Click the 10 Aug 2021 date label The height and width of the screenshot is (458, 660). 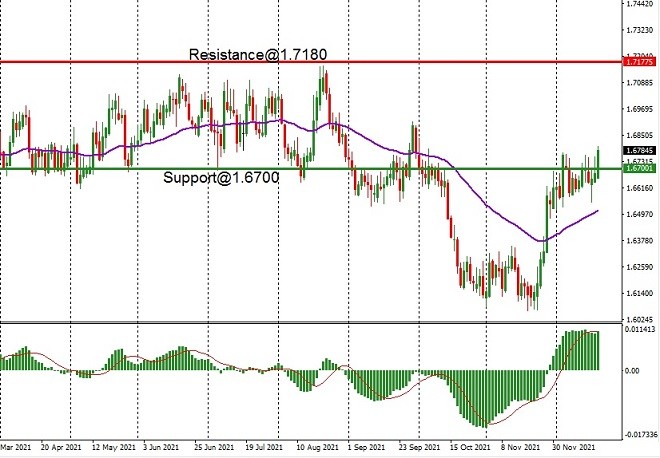pos(318,447)
